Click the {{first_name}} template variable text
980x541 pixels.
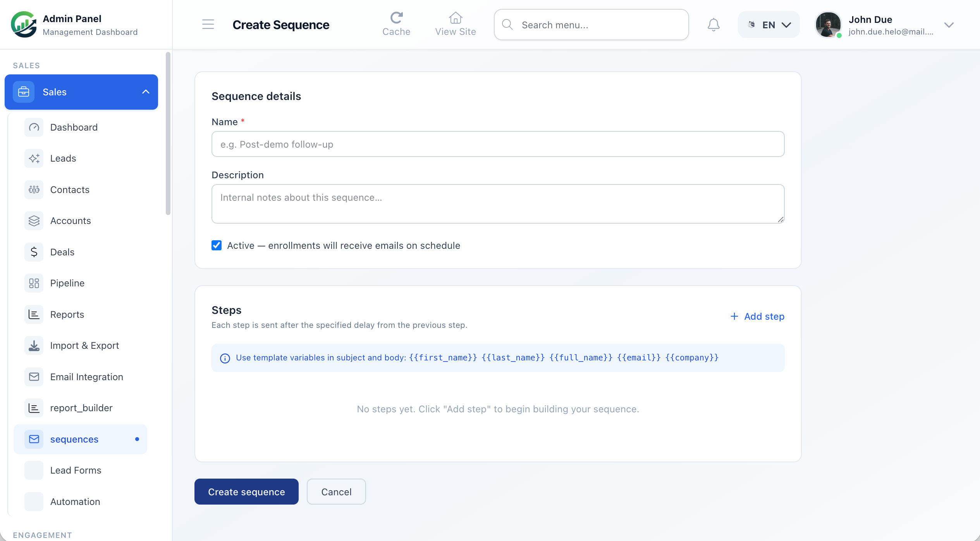pyautogui.click(x=443, y=358)
